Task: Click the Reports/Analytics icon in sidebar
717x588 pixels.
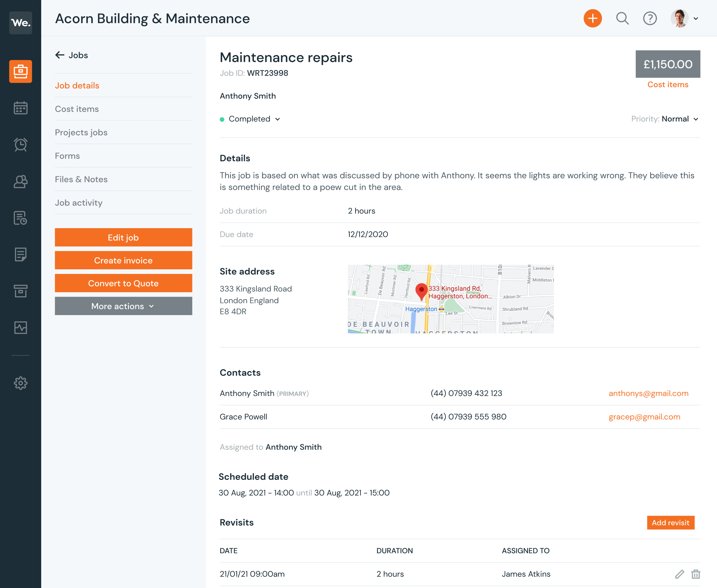Action: click(21, 327)
